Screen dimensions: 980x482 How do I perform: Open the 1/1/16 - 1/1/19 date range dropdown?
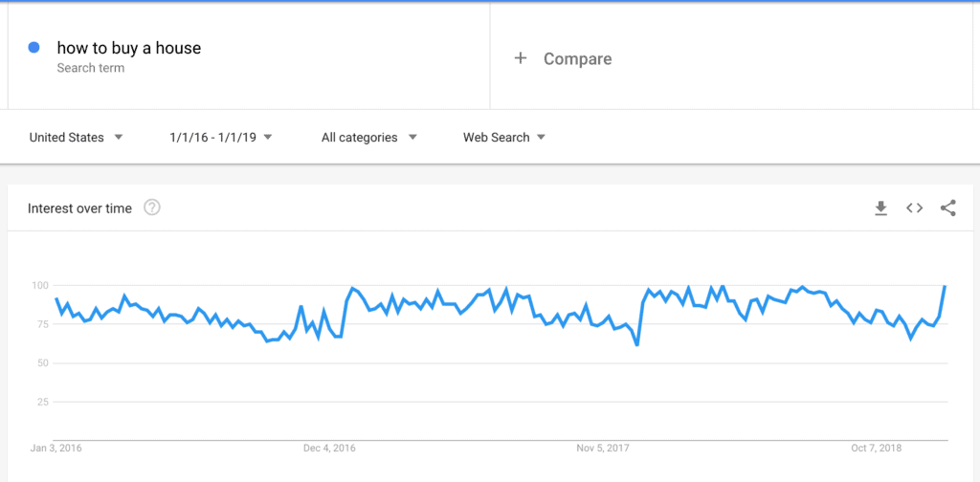(221, 138)
